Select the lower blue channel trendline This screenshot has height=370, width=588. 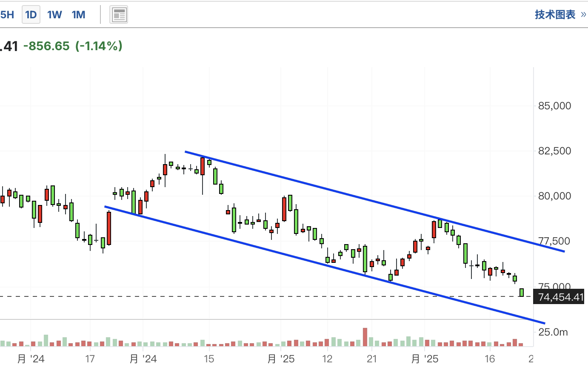tap(325, 265)
